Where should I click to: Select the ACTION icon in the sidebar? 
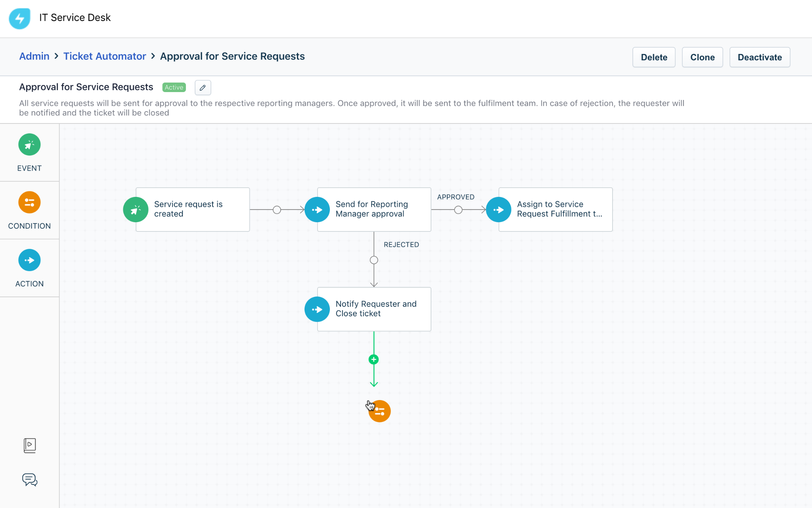click(29, 260)
